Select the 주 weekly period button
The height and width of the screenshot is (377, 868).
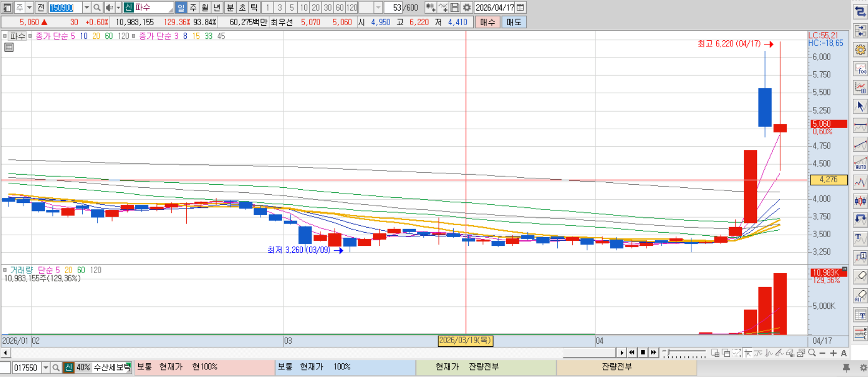[193, 8]
